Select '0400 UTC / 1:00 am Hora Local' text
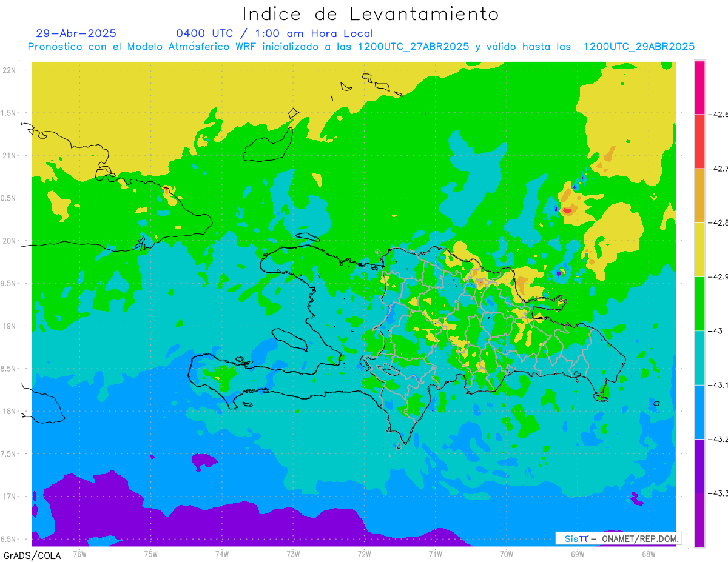728x562 pixels. [x=274, y=33]
